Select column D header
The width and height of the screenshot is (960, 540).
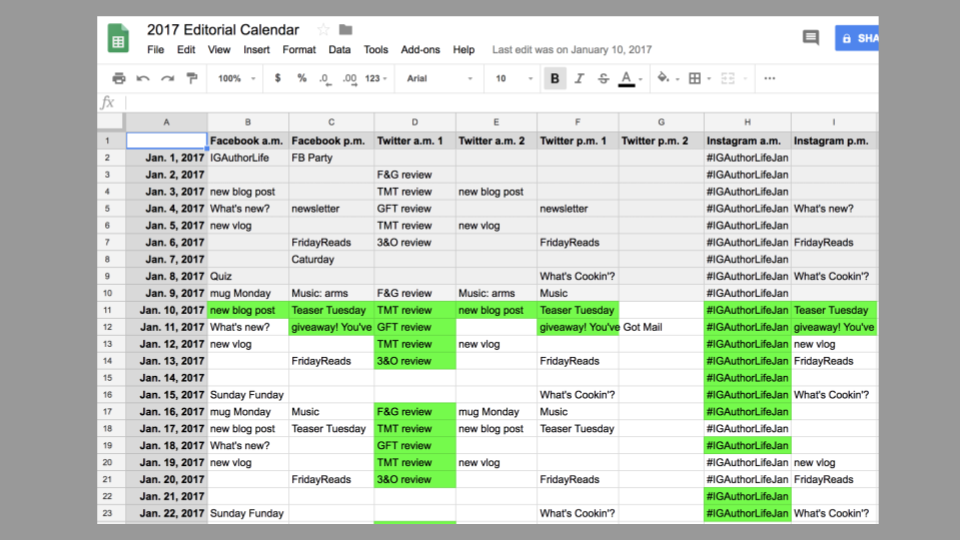(x=414, y=122)
